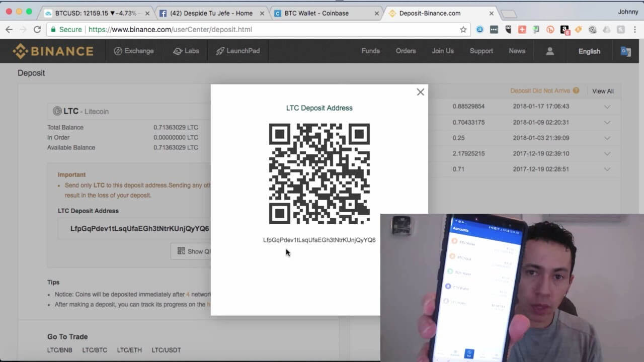Click the deposit address in the popup
644x362 pixels.
tap(319, 240)
